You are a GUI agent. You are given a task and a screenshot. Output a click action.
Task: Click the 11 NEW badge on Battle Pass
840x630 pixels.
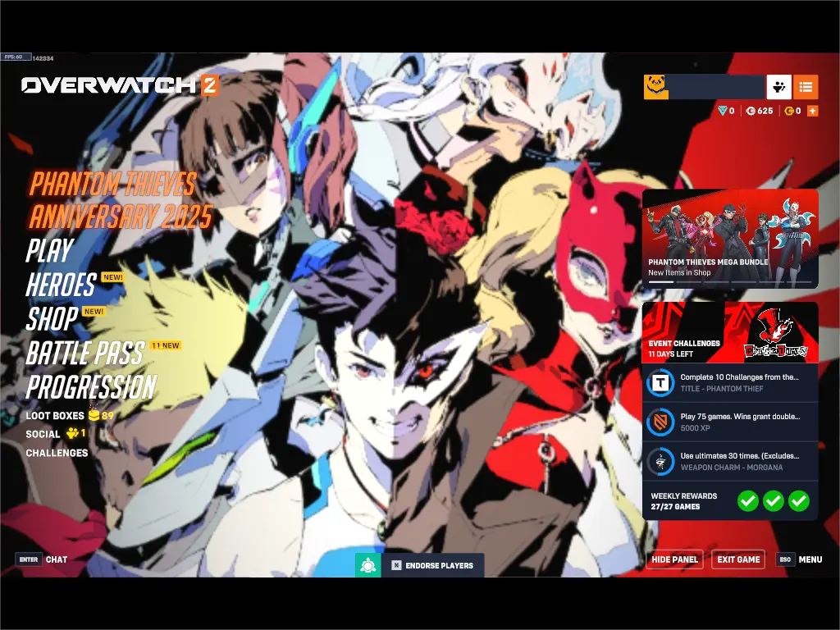point(165,345)
